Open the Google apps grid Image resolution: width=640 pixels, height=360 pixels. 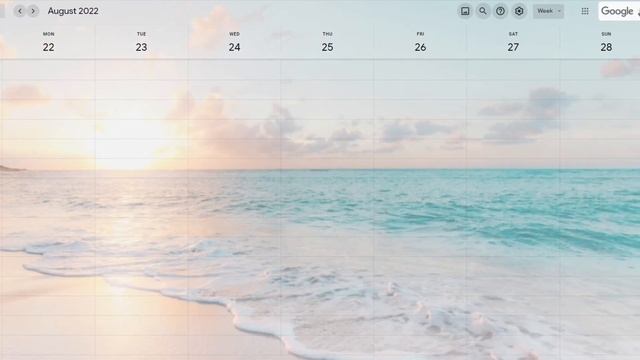[x=585, y=11]
